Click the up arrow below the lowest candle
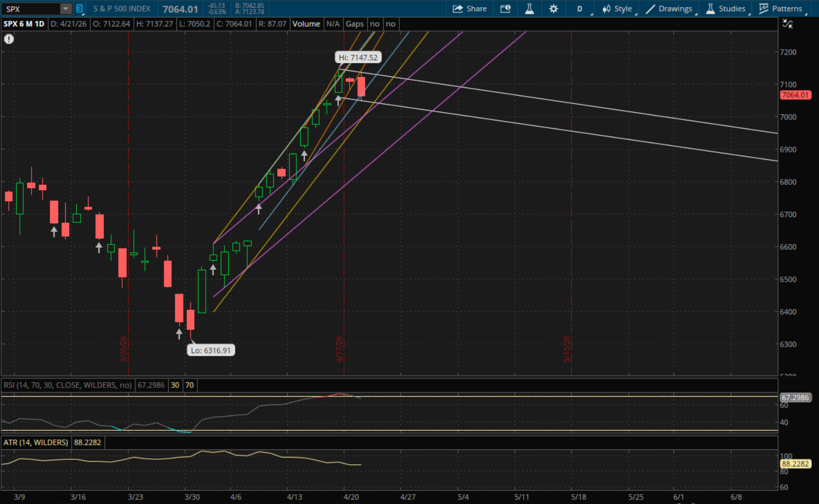 179,334
